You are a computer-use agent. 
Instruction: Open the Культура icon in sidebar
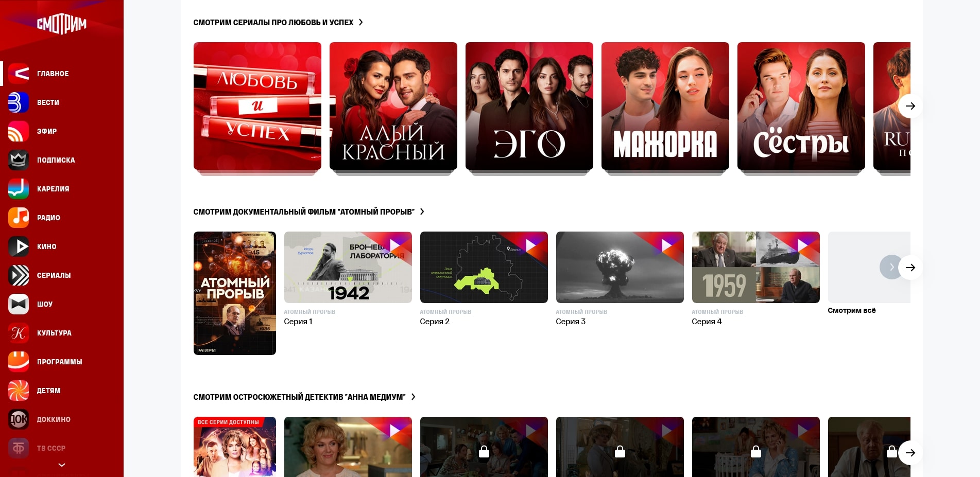point(19,333)
